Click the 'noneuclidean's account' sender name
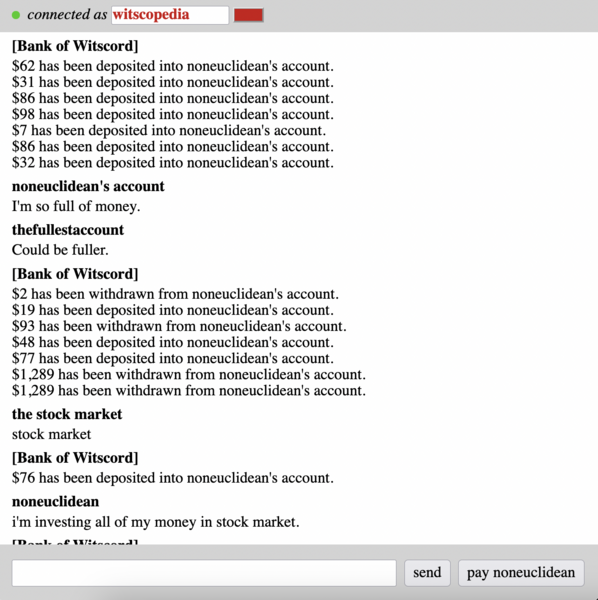Viewport: 598px width, 600px height. point(88,186)
